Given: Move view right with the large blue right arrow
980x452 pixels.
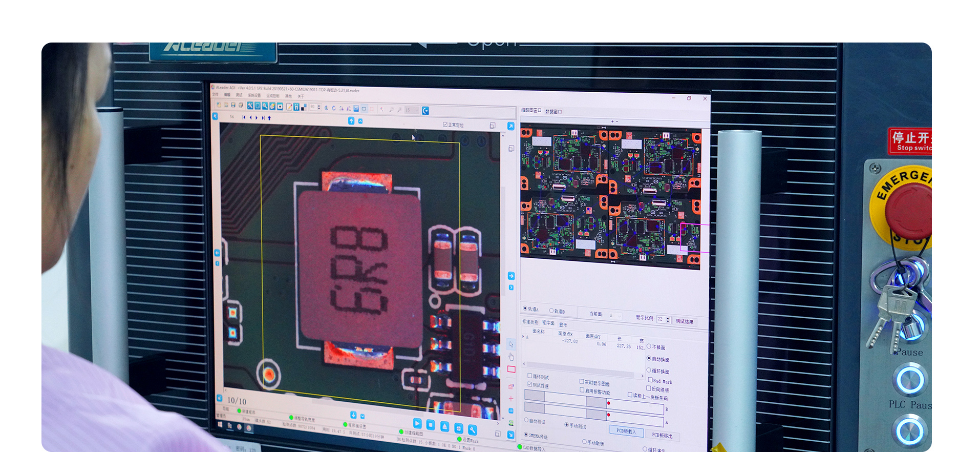Looking at the screenshot, I should (511, 276).
